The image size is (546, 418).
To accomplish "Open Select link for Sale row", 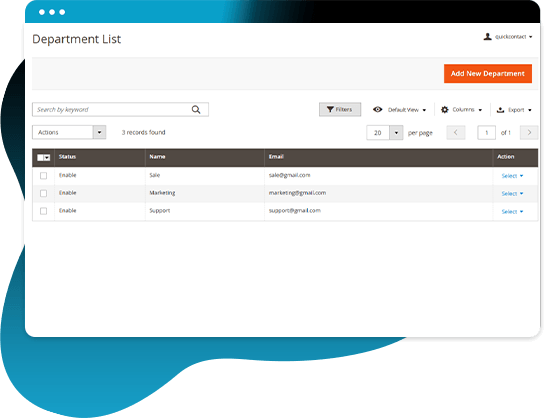I will (512, 176).
